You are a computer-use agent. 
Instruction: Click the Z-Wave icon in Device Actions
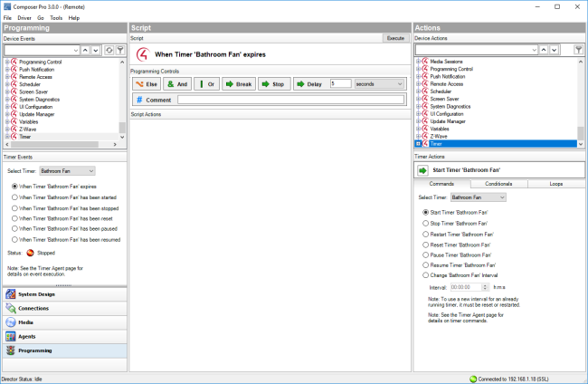[x=425, y=136]
